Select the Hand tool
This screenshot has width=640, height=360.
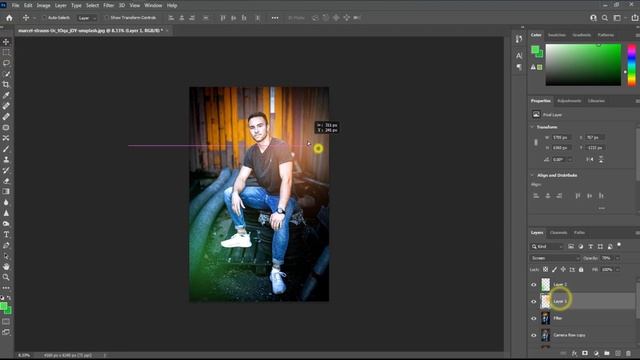[x=6, y=267]
